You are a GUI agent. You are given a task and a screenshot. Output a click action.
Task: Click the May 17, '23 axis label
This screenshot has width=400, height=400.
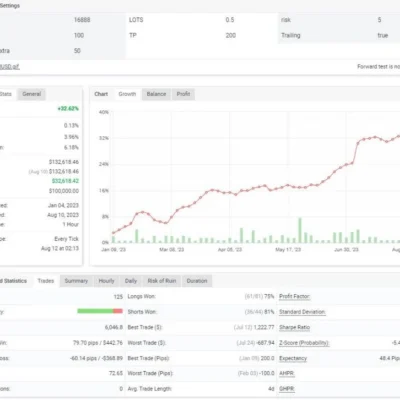click(x=288, y=250)
